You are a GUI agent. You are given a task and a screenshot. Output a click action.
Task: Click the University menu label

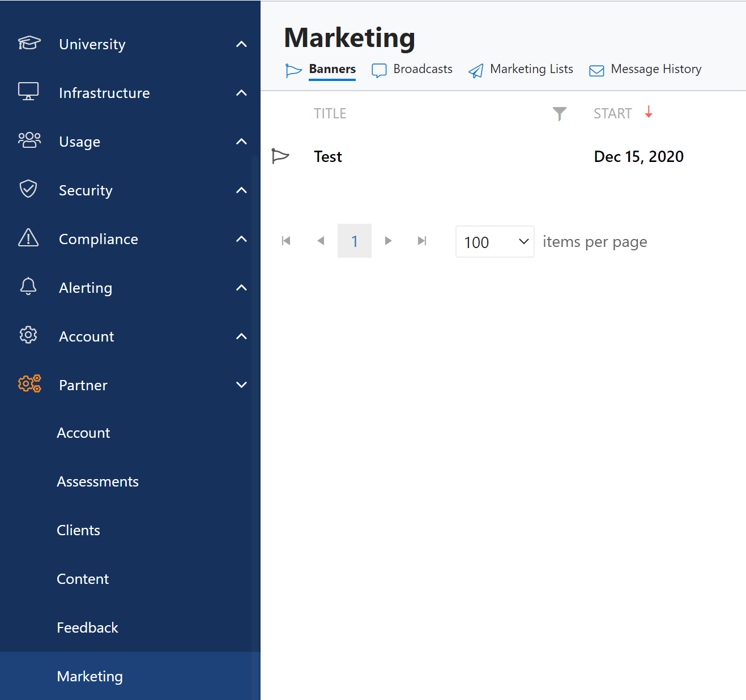click(x=92, y=44)
